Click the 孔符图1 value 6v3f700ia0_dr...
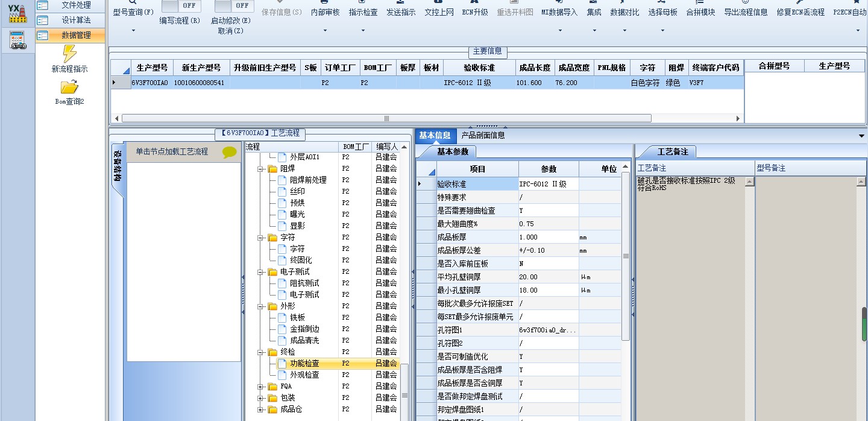868x421 pixels. (x=549, y=330)
